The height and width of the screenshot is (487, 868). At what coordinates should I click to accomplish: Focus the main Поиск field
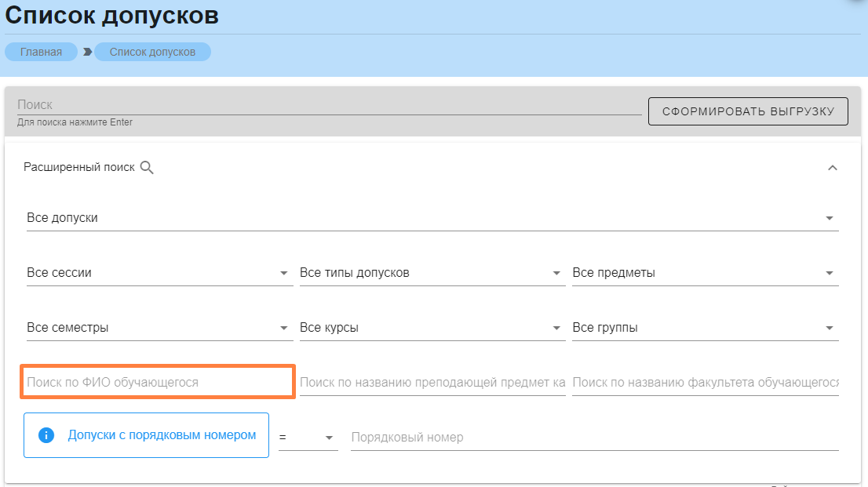pos(329,105)
